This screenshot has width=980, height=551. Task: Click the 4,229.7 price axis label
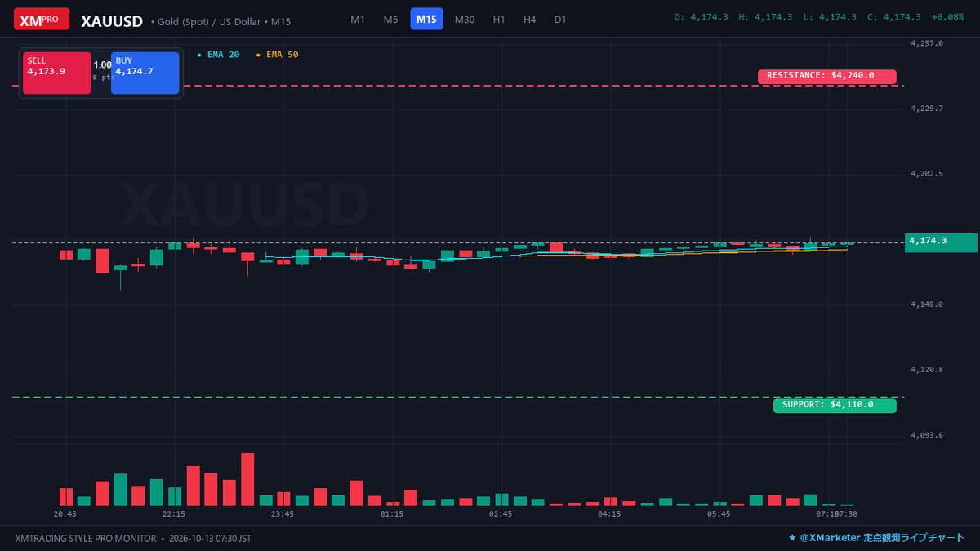pyautogui.click(x=927, y=109)
